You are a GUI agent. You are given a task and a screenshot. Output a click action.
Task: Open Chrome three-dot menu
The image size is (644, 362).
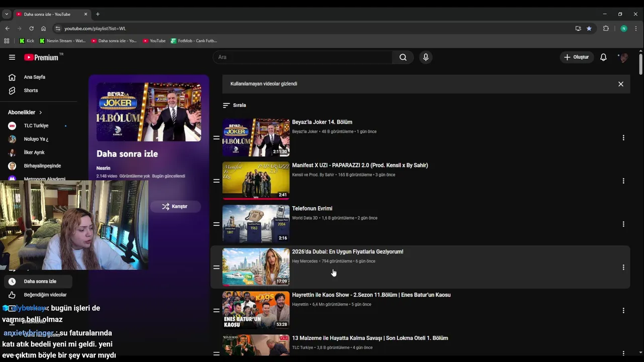point(636,29)
